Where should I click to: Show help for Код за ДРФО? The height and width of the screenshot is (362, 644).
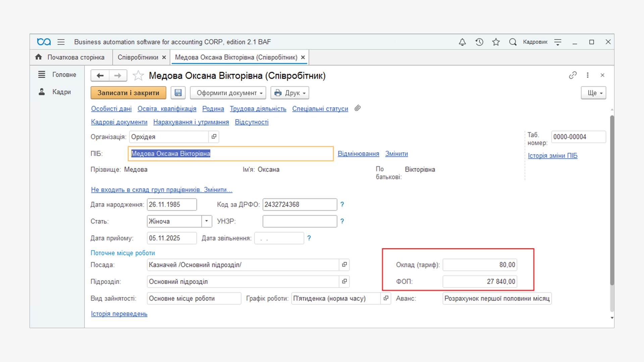tap(342, 204)
